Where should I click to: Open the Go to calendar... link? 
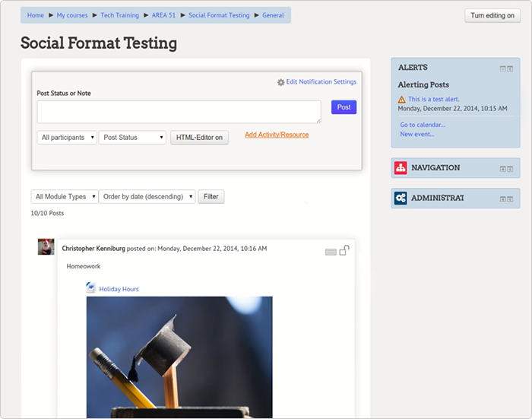coord(423,125)
